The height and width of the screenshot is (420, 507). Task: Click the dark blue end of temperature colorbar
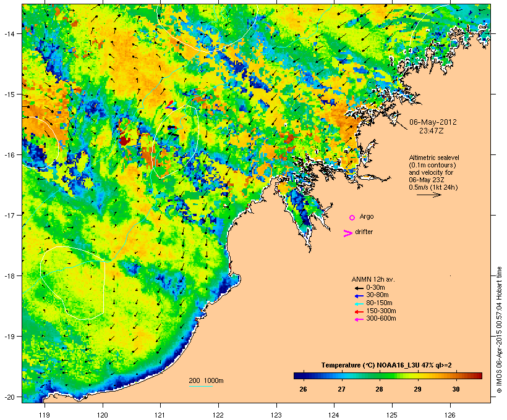[297, 376]
